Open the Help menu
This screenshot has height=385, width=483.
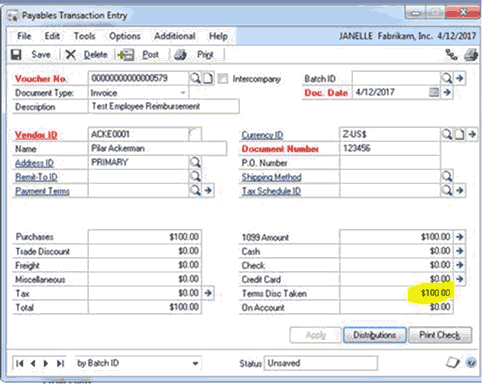(x=218, y=36)
